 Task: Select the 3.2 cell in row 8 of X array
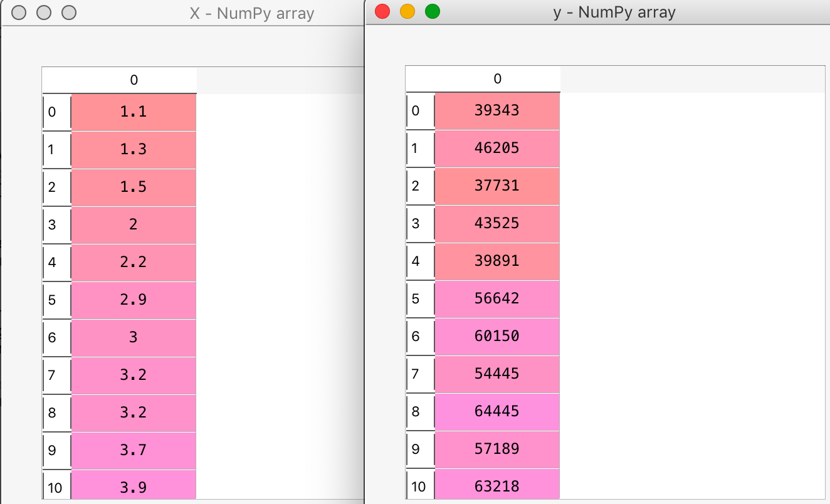pos(134,413)
